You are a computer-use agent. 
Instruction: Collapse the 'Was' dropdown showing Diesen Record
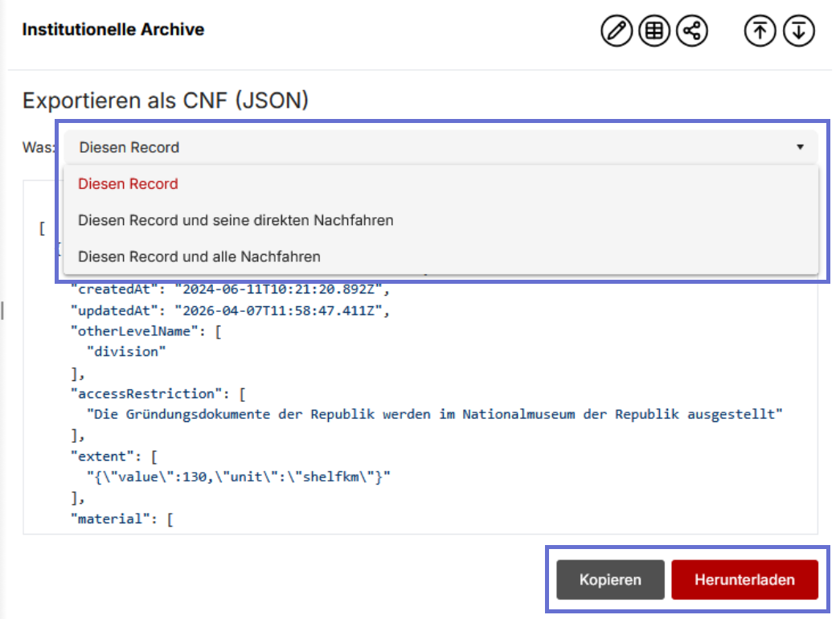(440, 147)
